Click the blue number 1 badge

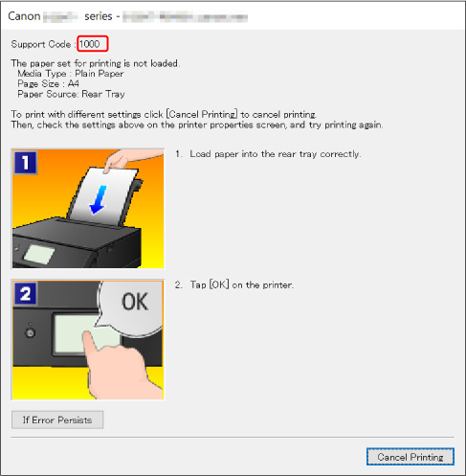tap(26, 162)
